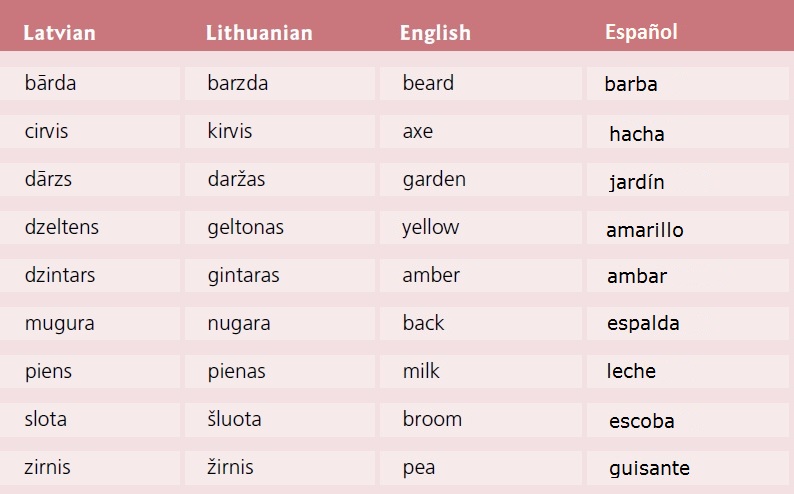Screen dimensions: 794x494
Task: Select the Latvian word cirvis
Action: 47,131
